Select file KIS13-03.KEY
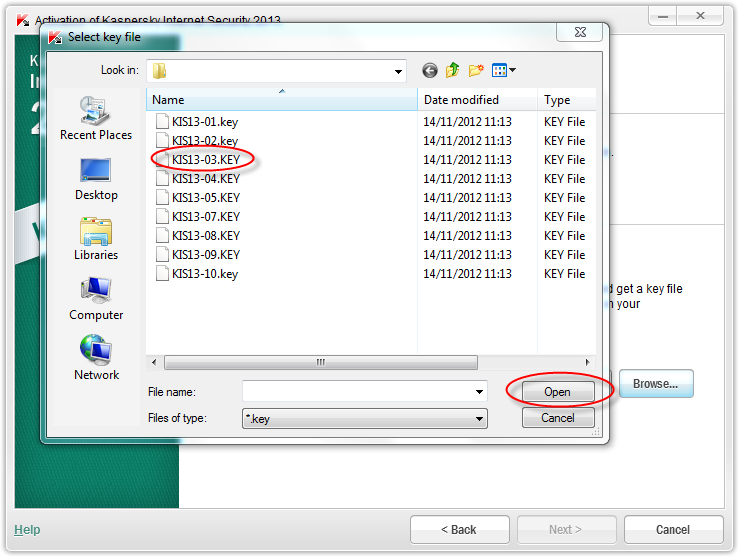 206,160
